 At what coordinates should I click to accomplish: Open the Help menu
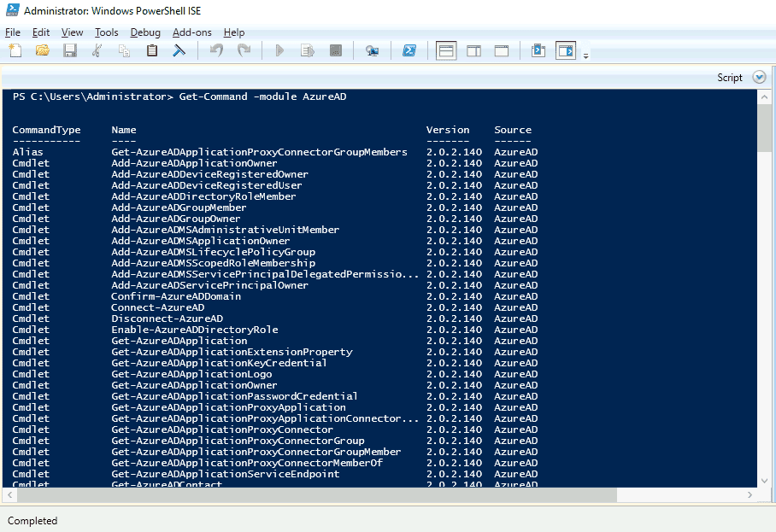pyautogui.click(x=234, y=32)
